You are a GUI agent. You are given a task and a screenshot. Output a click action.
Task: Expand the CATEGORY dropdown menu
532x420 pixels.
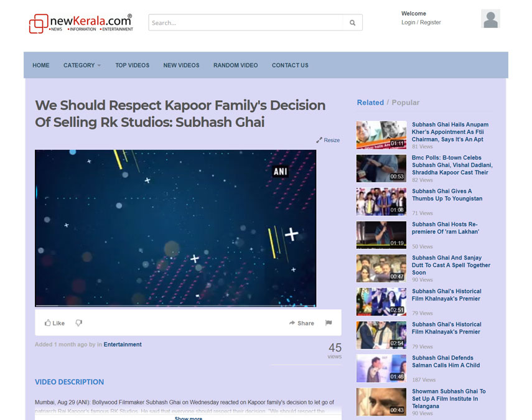tap(82, 65)
